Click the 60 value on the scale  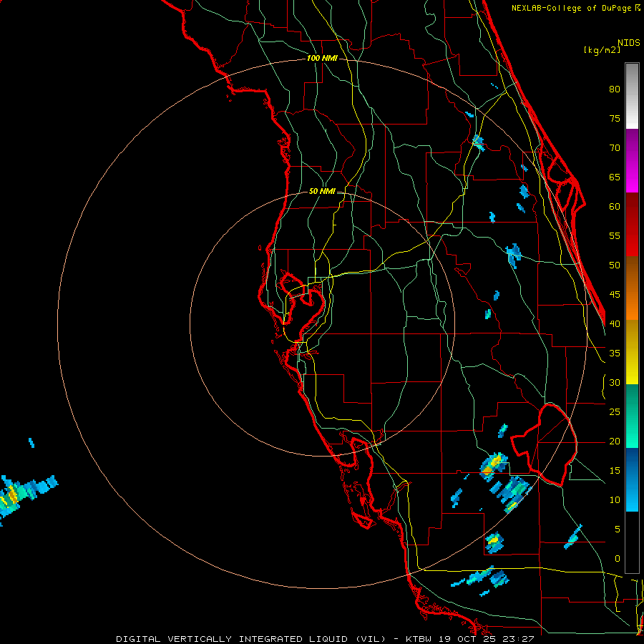(x=615, y=207)
